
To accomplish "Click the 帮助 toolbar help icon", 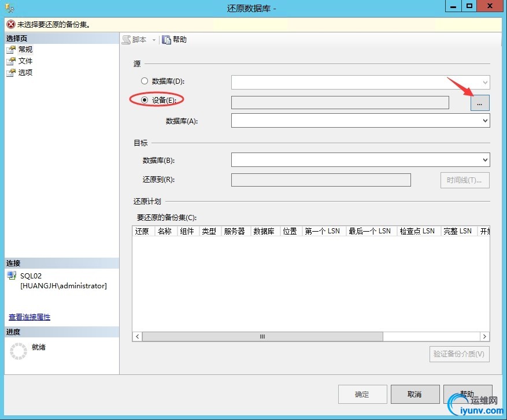I will click(166, 40).
